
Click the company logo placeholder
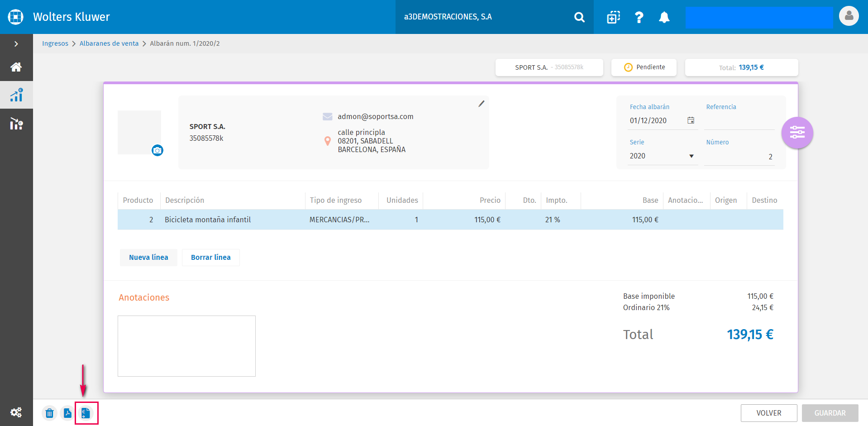click(139, 132)
